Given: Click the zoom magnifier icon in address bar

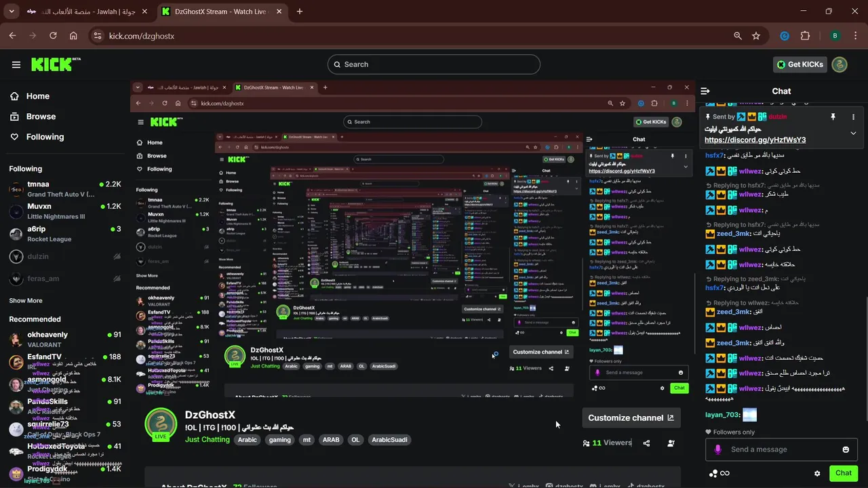Looking at the screenshot, I should pos(738,36).
